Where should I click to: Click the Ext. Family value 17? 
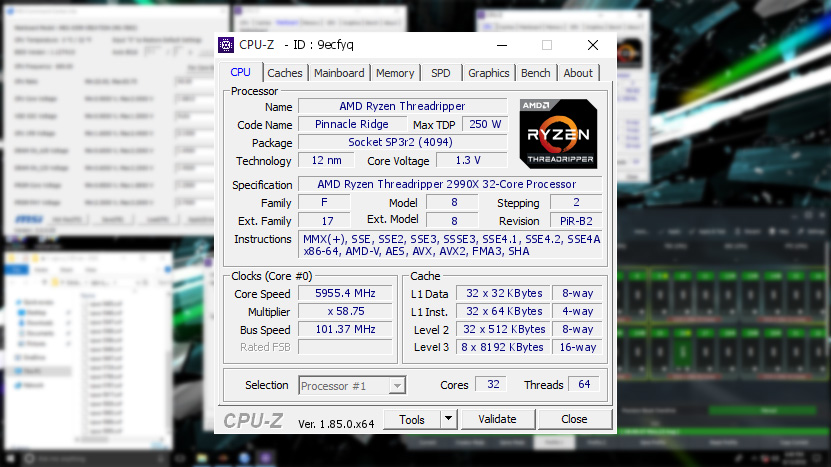click(324, 221)
